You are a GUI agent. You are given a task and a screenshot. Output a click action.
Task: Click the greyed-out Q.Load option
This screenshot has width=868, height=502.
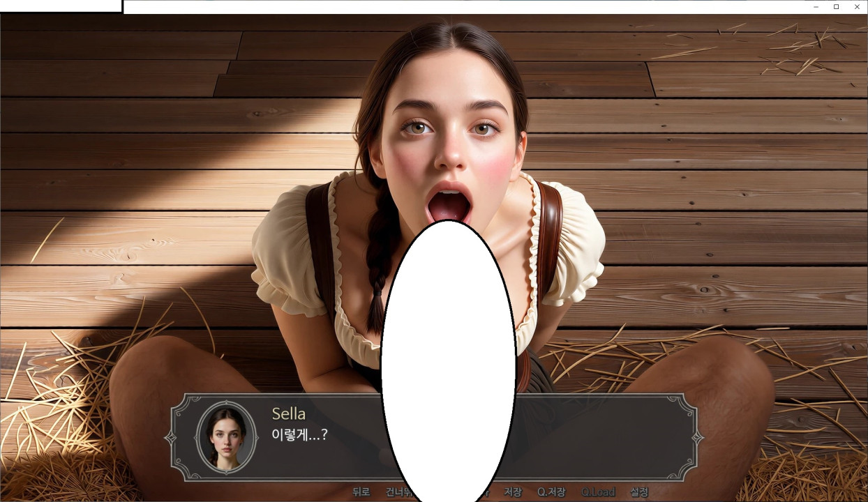tap(598, 492)
